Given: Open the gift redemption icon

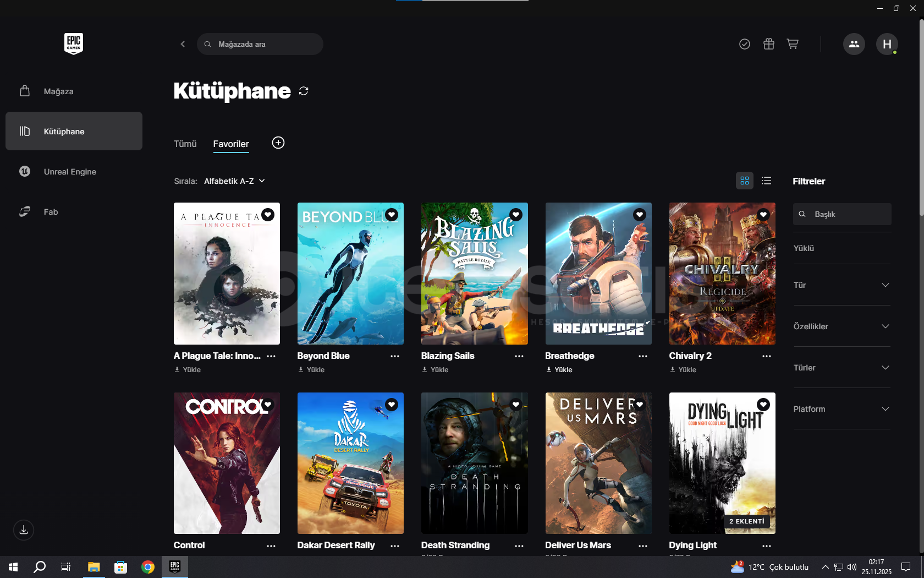Looking at the screenshot, I should [x=769, y=44].
